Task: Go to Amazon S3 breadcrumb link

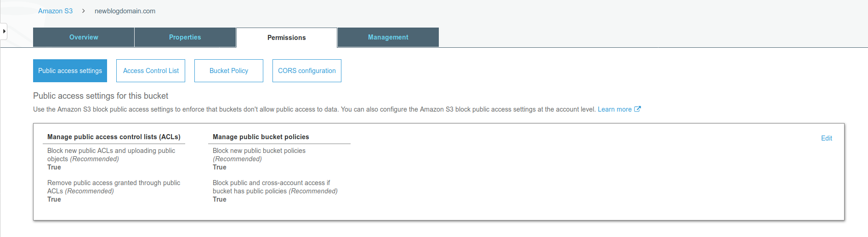Action: pyautogui.click(x=55, y=11)
